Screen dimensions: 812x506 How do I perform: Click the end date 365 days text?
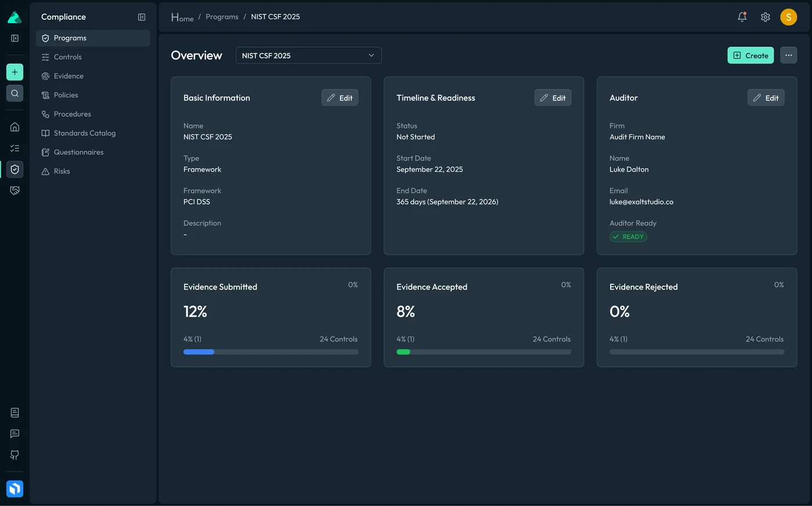[447, 202]
